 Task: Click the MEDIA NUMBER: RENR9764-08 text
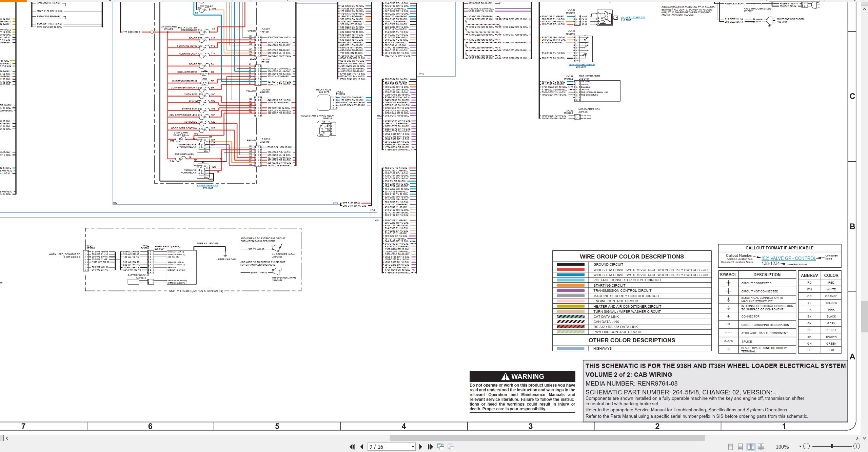631,384
